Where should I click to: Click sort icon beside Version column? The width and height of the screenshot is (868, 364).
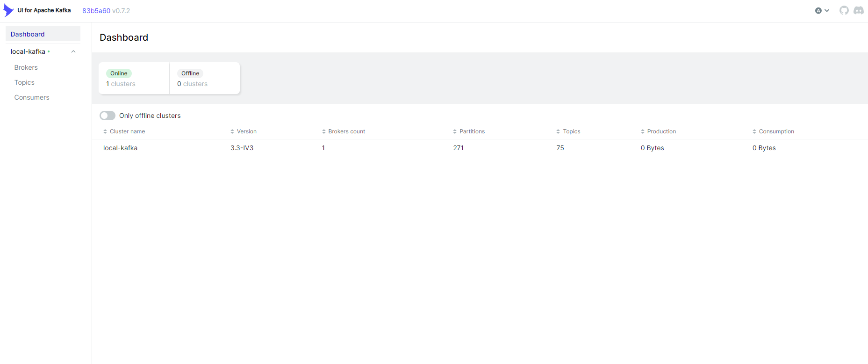click(x=232, y=131)
